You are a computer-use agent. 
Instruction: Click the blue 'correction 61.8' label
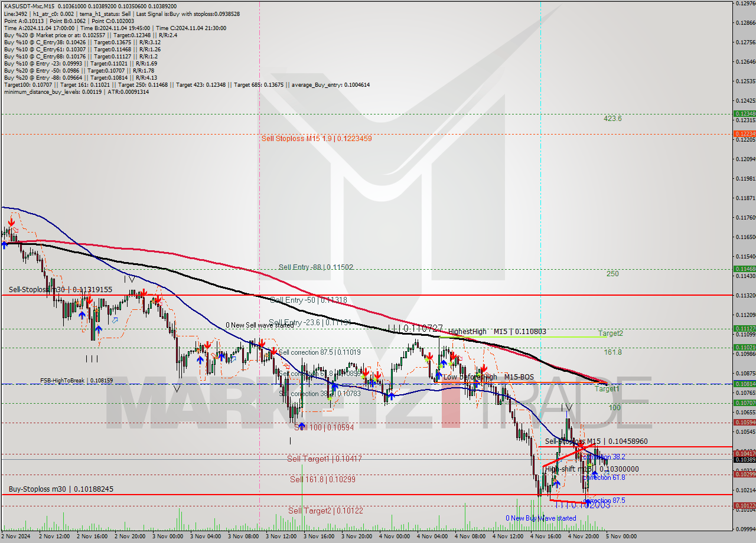(x=604, y=477)
